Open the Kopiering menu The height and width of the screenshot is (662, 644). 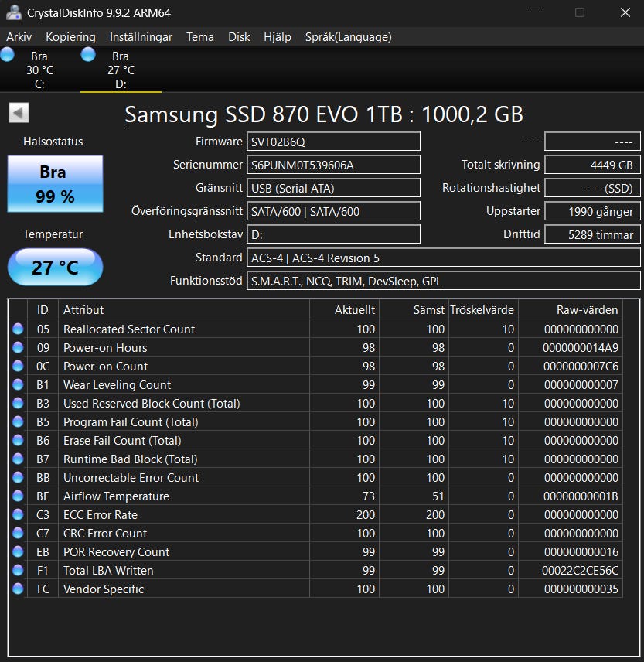tap(70, 37)
